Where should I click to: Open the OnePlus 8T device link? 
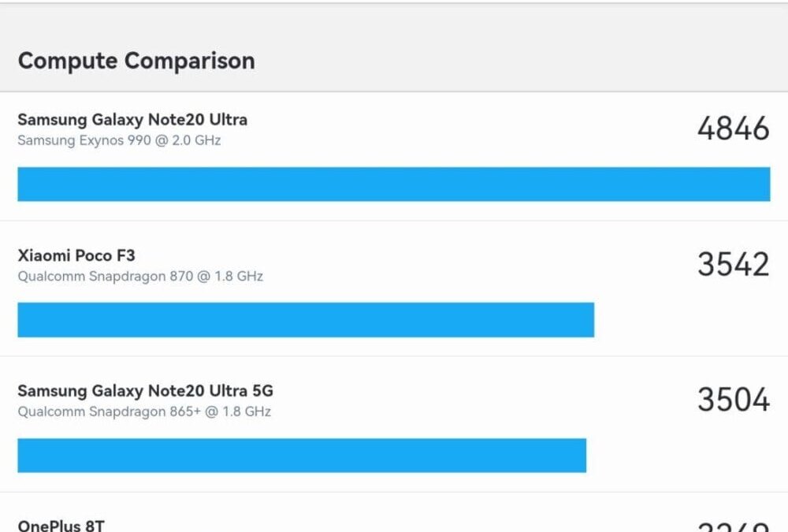pos(61,525)
